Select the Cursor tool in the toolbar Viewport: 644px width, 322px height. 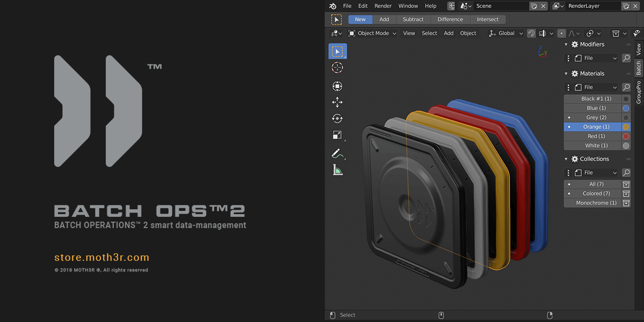coord(338,67)
